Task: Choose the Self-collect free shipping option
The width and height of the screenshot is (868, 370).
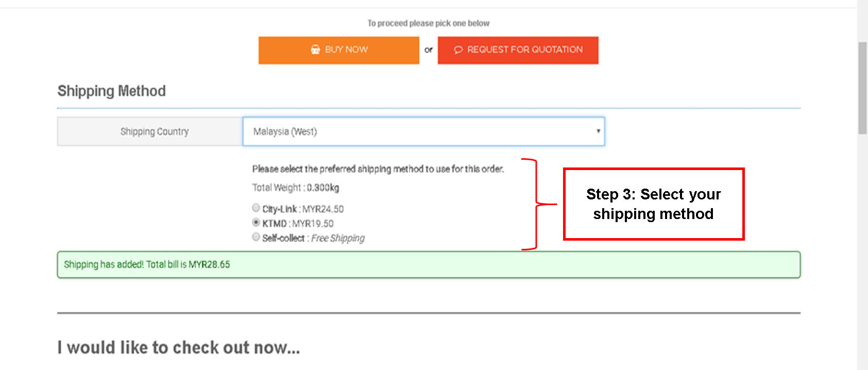Action: pos(256,237)
